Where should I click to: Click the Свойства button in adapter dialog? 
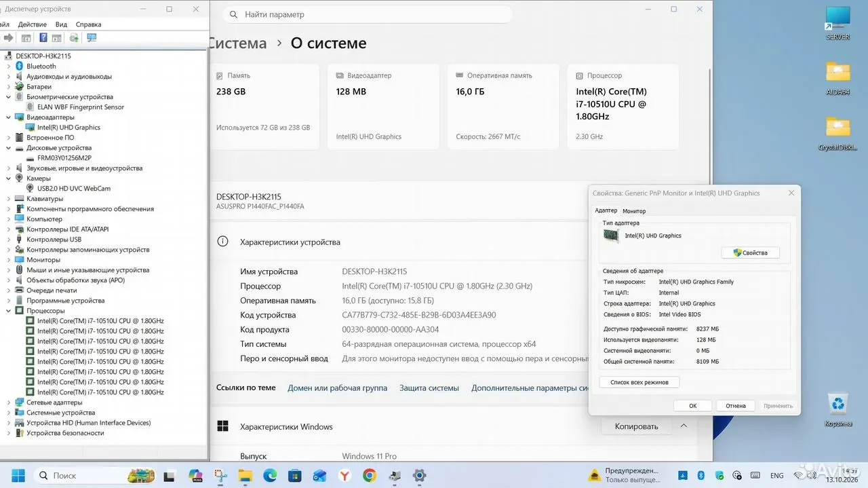pyautogui.click(x=750, y=252)
